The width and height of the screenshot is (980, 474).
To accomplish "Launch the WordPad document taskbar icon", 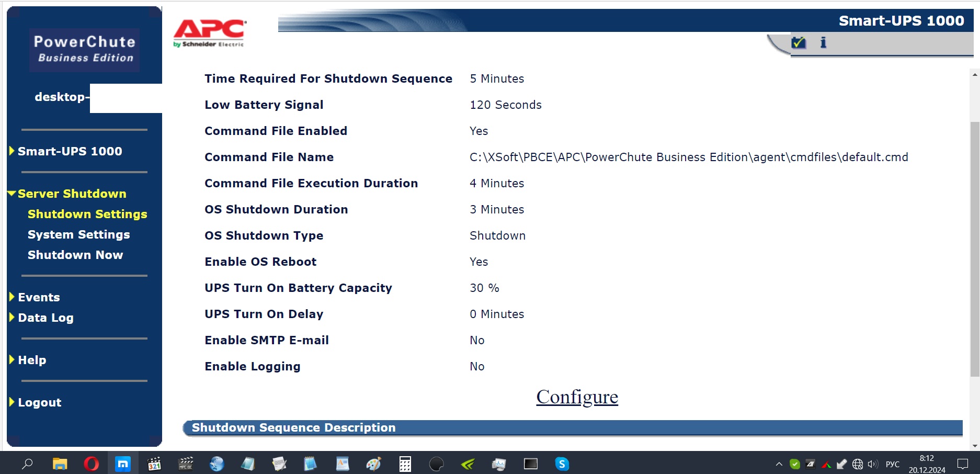I will coord(343,464).
